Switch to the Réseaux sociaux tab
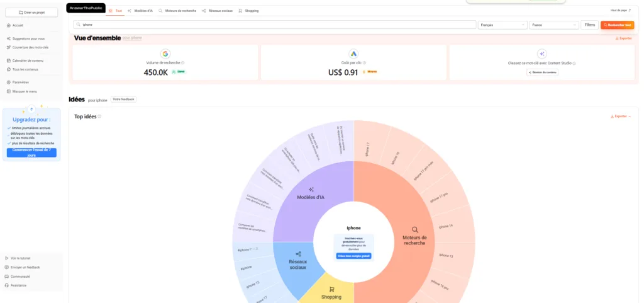This screenshot has width=644, height=303. click(x=218, y=11)
